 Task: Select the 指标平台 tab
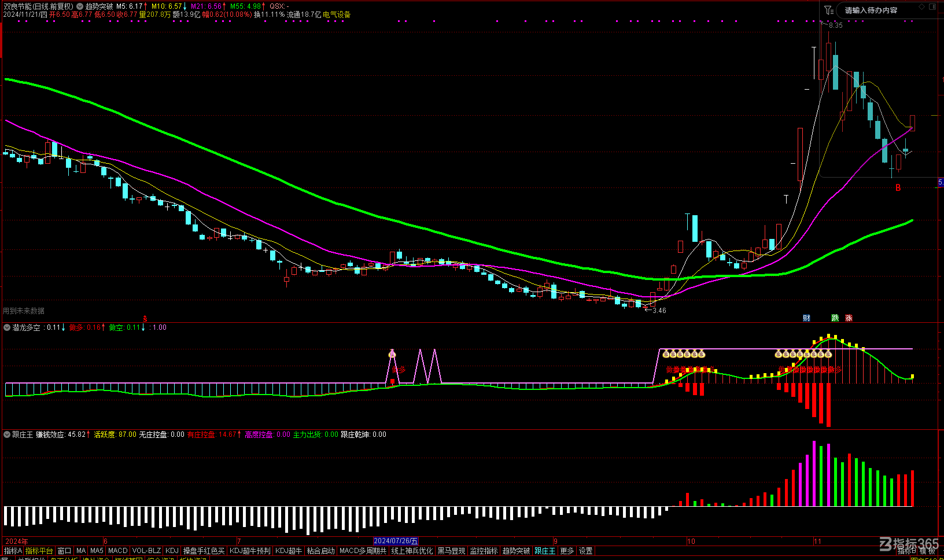(x=39, y=551)
